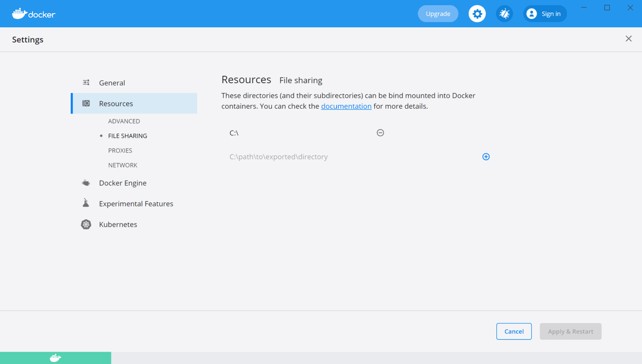Screen dimensions: 642x364
Task: Close the Settings panel with X
Action: 628,39
